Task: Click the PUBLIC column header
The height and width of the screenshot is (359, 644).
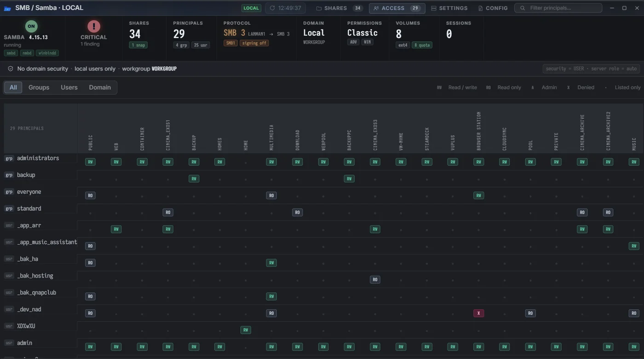Action: tap(90, 143)
